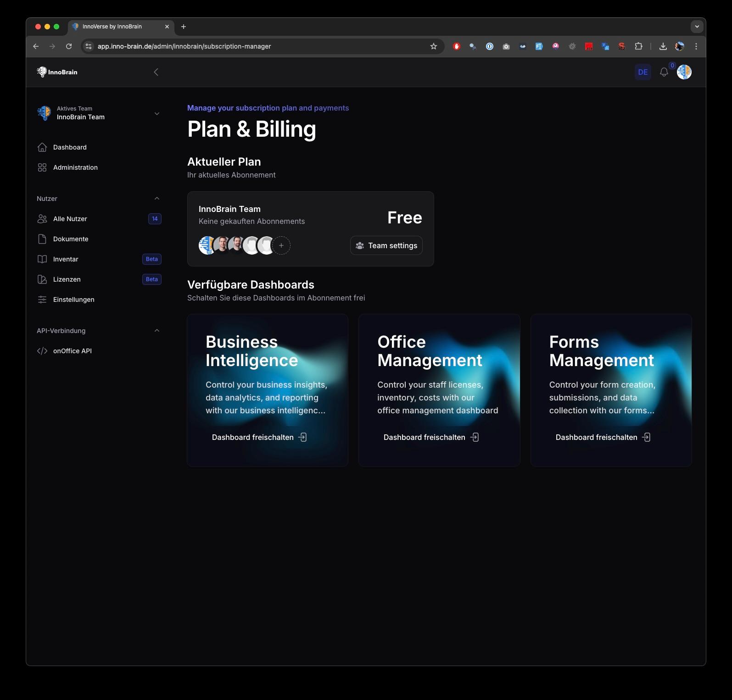
Task: Open browser downloads icon
Action: pos(663,46)
